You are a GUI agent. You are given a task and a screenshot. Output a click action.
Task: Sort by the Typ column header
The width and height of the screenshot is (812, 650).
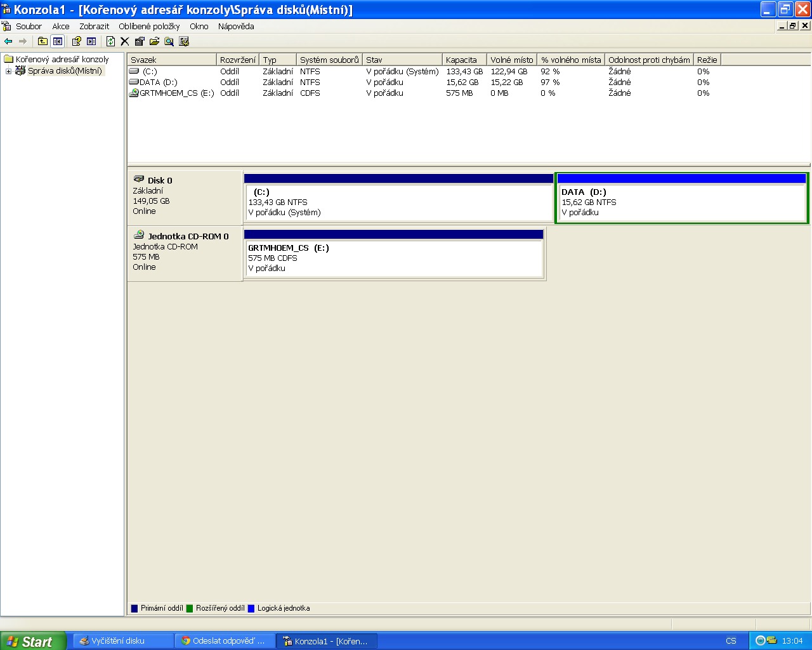(278, 60)
